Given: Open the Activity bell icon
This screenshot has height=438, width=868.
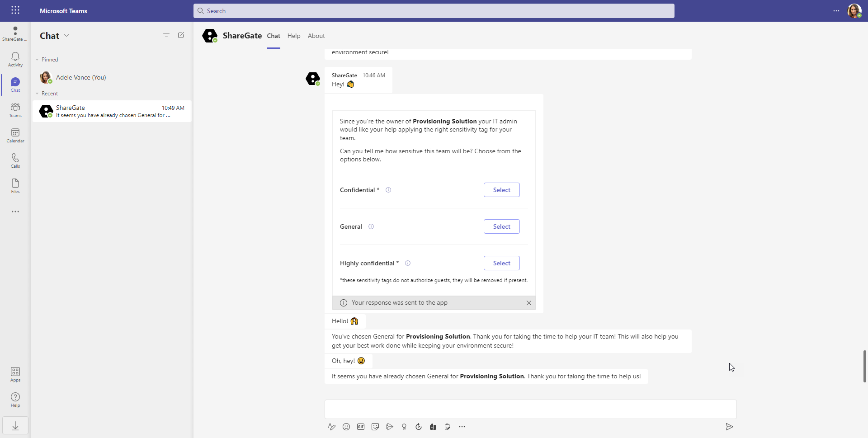Looking at the screenshot, I should click(15, 59).
